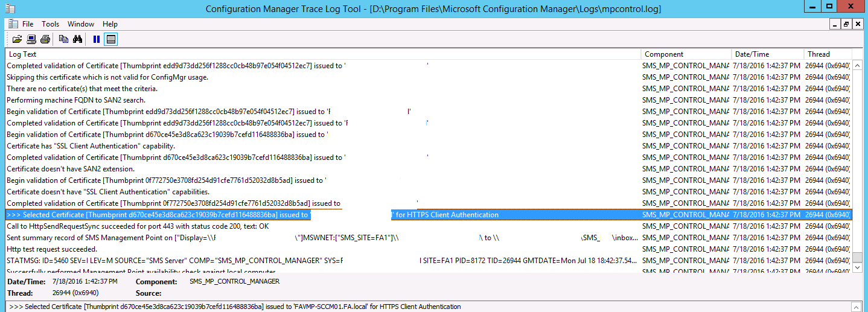Select row starting 'STATMSG: ID=5460 SEV=I'
Screen dimensions: 868x312
pos(429,261)
